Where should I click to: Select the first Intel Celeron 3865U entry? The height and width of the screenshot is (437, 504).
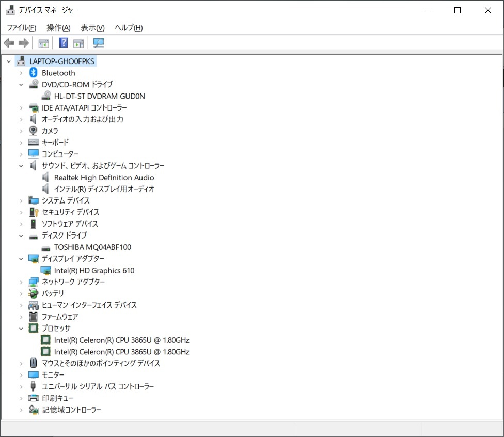coord(121,340)
